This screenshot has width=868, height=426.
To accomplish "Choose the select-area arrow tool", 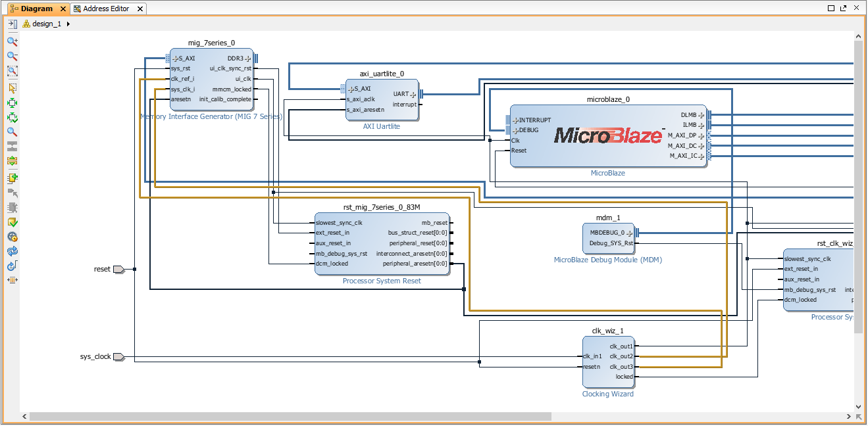I will click(x=12, y=88).
